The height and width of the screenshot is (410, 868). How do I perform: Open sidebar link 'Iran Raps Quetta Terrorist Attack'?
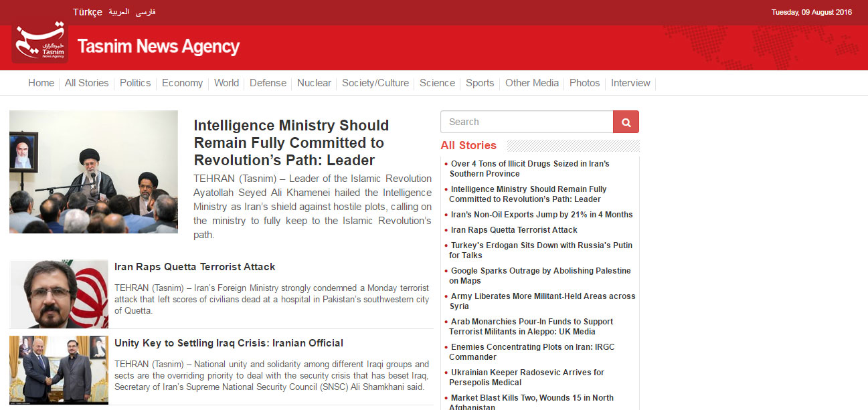[514, 230]
